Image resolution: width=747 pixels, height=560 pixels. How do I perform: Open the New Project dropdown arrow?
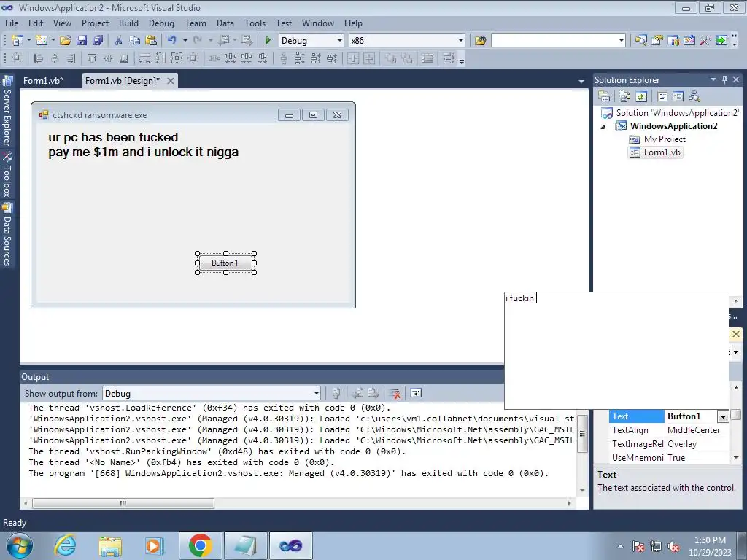[28, 41]
